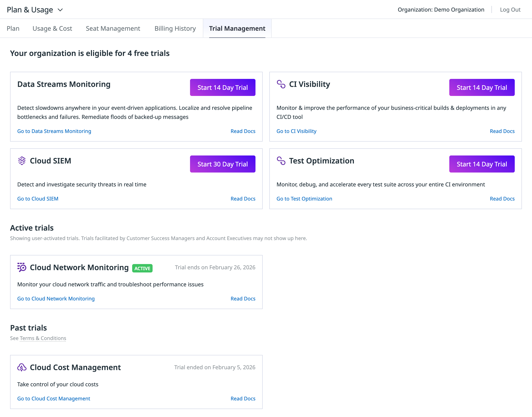The width and height of the screenshot is (532, 417).
Task: Start the Cloud SIEM 30 day trial
Action: [222, 164]
